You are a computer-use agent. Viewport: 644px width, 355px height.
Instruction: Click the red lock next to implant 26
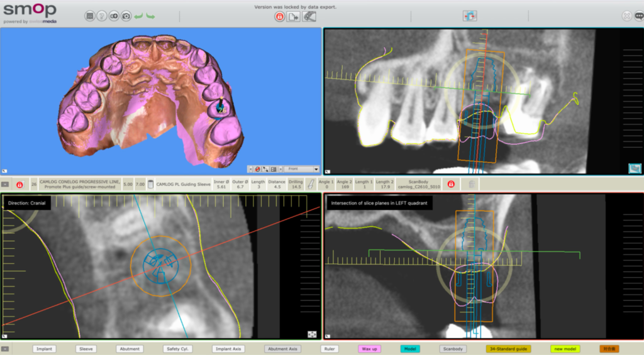[19, 184]
